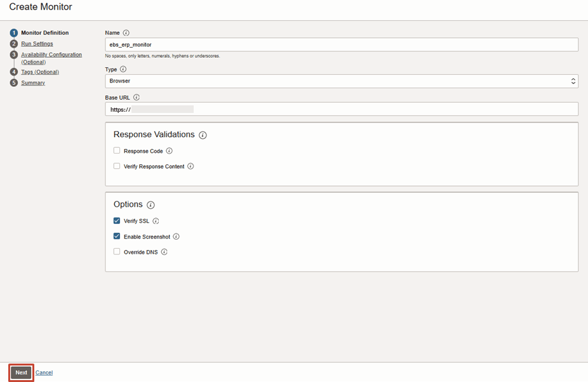588x382 pixels.
Task: Enable the Response Code checkbox
Action: point(117,151)
